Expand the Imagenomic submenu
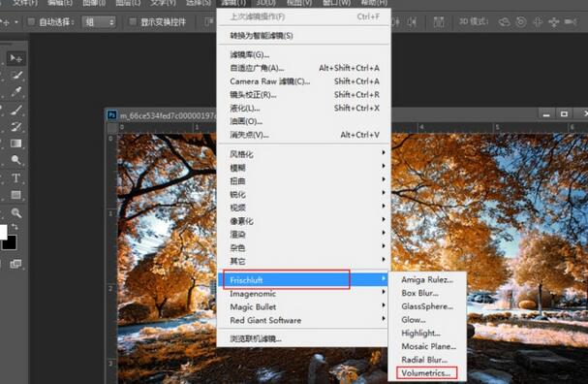The image size is (588, 384). click(304, 294)
